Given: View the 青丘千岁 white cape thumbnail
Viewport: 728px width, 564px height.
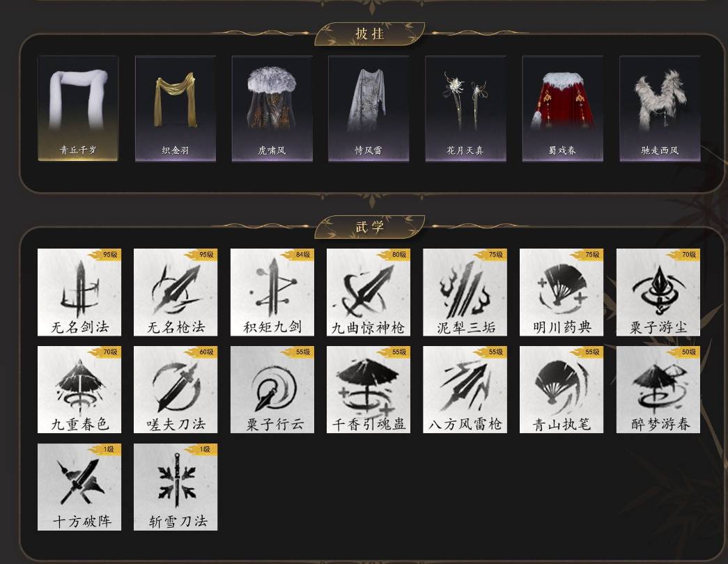Looking at the screenshot, I should (x=78, y=109).
